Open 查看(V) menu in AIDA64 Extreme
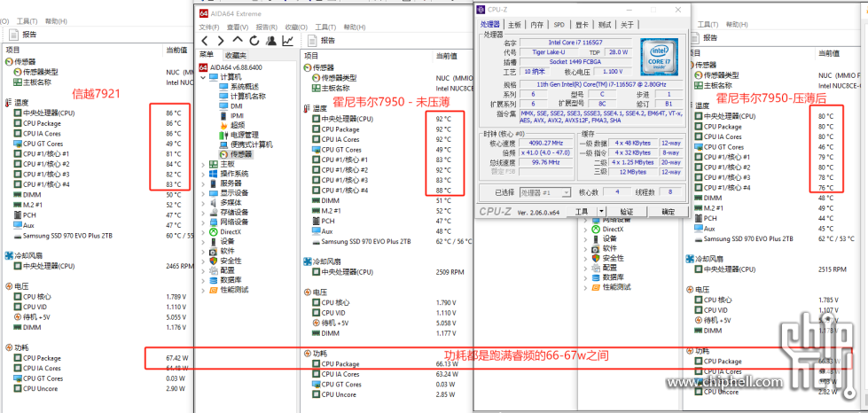868x413 pixels. (x=237, y=27)
